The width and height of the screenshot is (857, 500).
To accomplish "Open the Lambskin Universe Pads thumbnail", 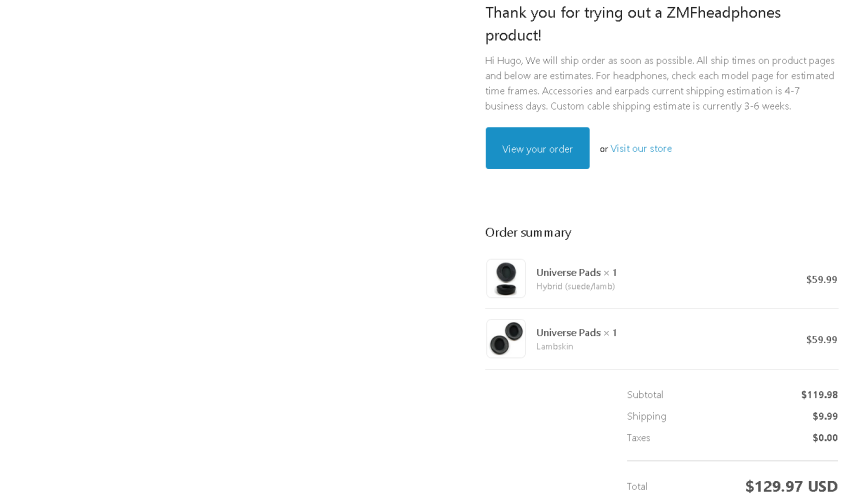I will 506,339.
